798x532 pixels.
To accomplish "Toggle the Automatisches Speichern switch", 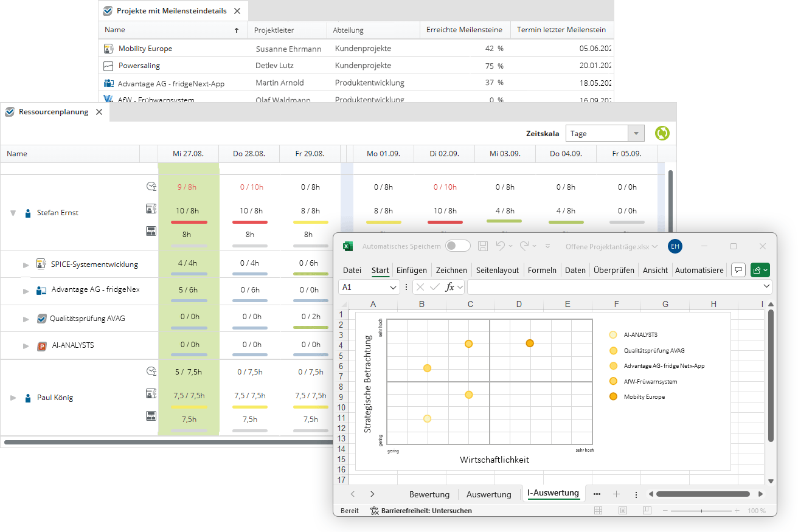I will click(458, 246).
